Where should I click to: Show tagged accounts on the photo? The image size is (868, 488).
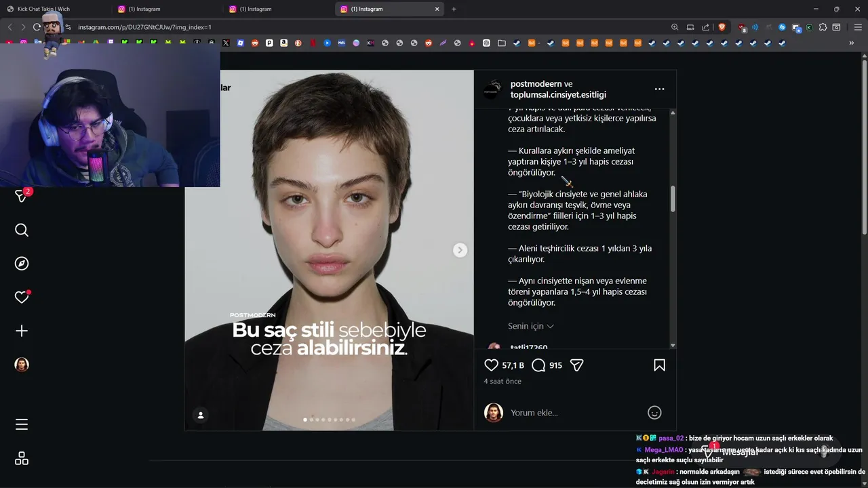coord(201,415)
